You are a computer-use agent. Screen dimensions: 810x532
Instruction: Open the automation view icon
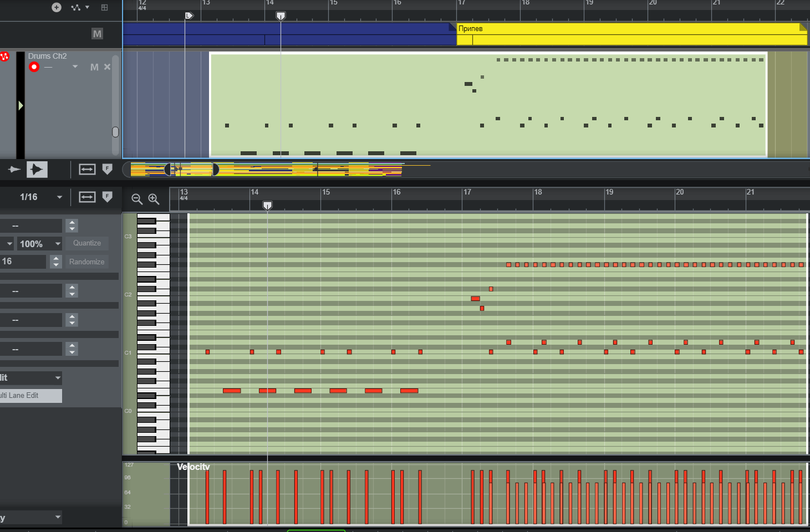[x=75, y=7]
